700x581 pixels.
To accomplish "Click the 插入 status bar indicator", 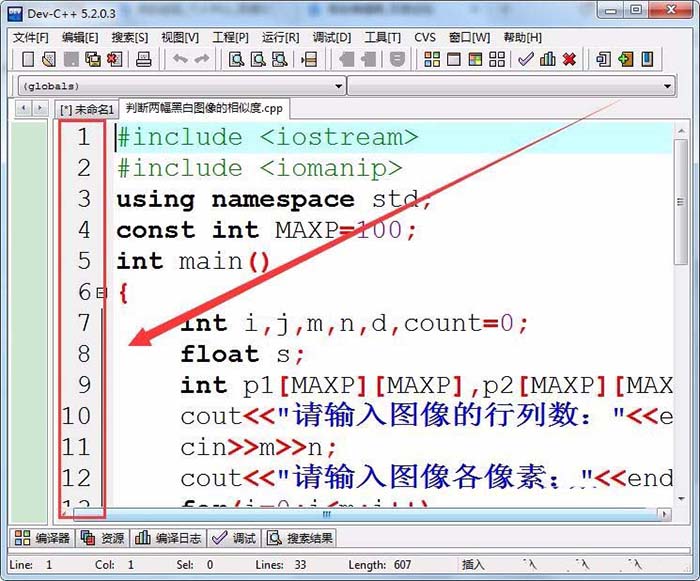I will 473,565.
